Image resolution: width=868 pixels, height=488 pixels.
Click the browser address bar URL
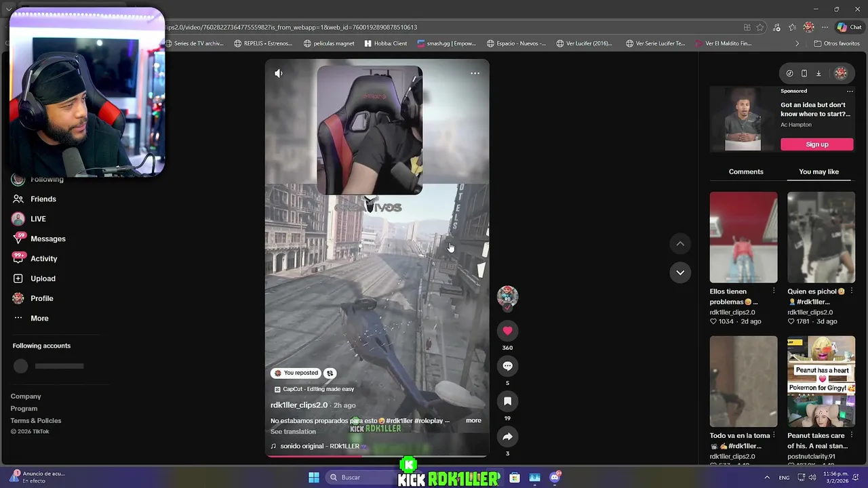click(292, 27)
